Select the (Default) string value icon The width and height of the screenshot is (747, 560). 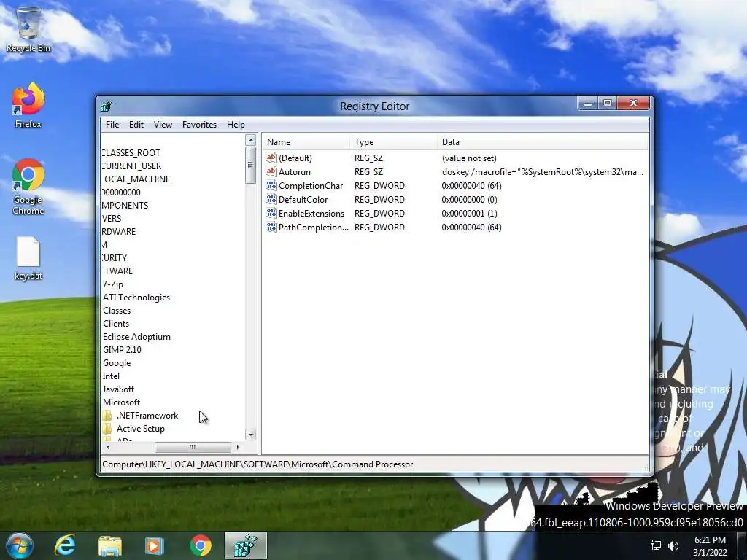click(271, 157)
